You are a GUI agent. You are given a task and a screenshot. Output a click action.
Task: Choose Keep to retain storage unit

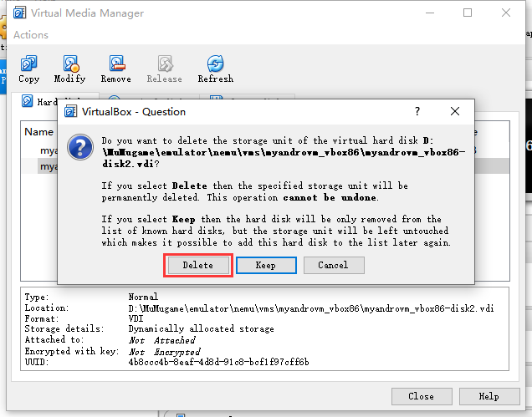[x=266, y=265]
